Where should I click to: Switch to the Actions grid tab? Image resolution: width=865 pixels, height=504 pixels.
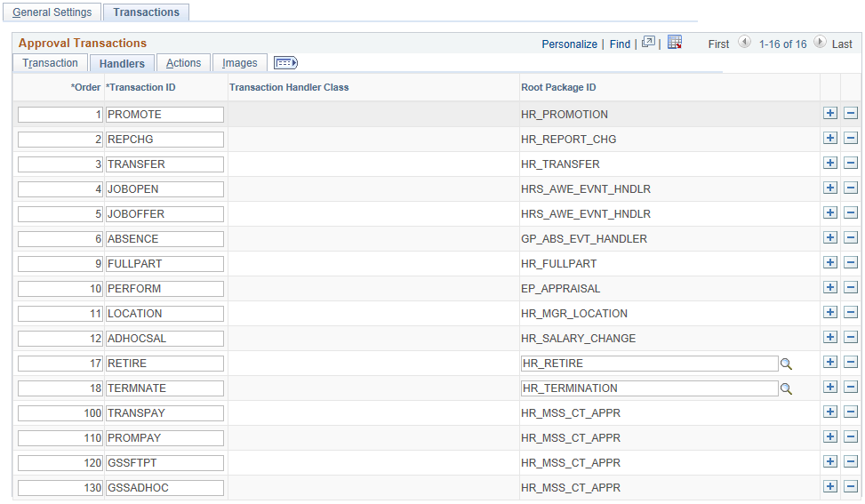pos(183,63)
